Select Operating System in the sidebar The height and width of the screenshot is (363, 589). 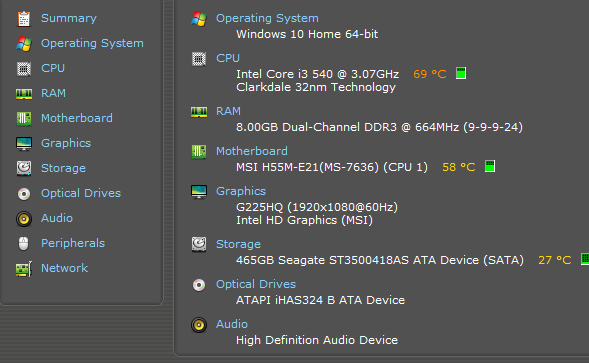click(92, 43)
